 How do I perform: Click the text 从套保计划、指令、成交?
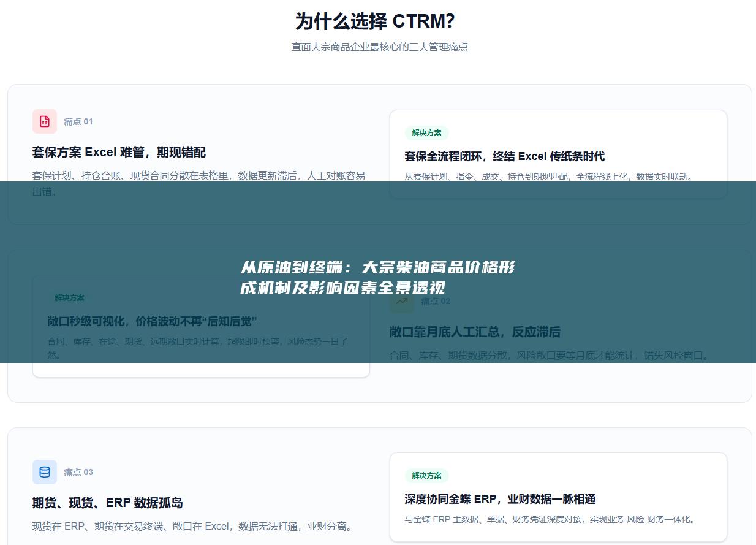click(550, 177)
